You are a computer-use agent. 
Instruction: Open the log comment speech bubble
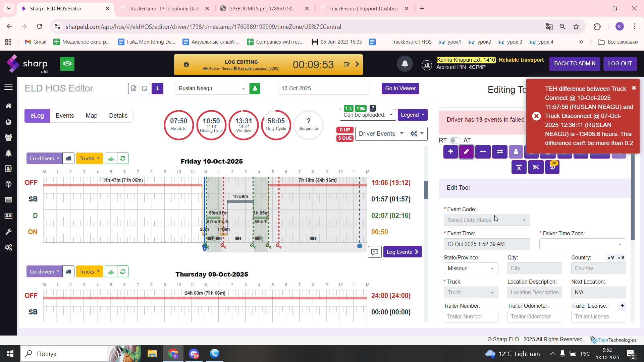click(375, 252)
